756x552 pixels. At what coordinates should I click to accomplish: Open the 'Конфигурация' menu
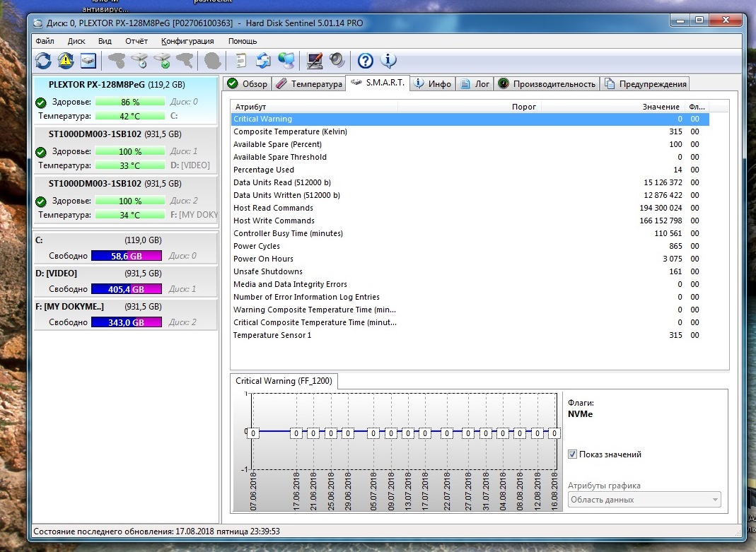187,41
